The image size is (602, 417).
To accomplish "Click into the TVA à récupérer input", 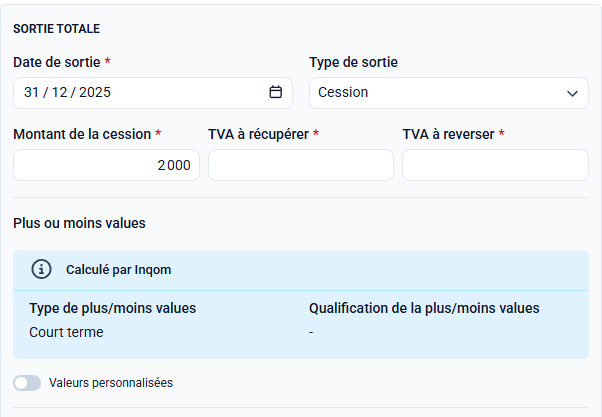I will (x=300, y=165).
